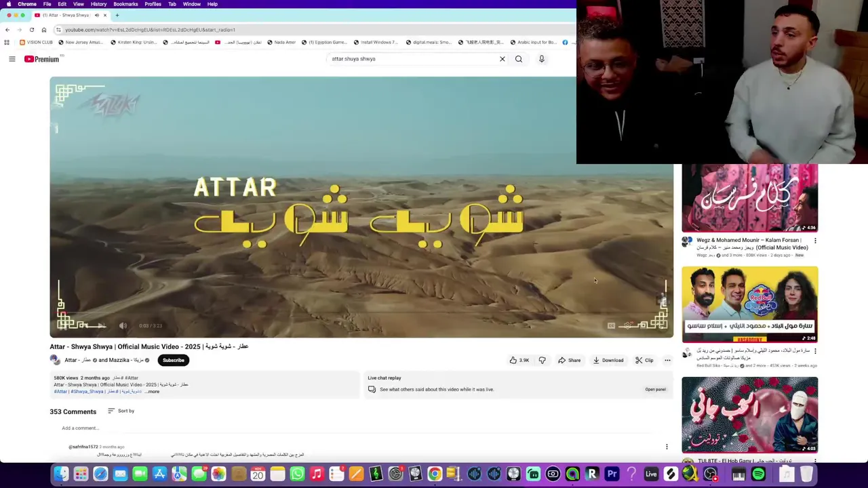Open Ableton Live from the Dock

pos(651,474)
